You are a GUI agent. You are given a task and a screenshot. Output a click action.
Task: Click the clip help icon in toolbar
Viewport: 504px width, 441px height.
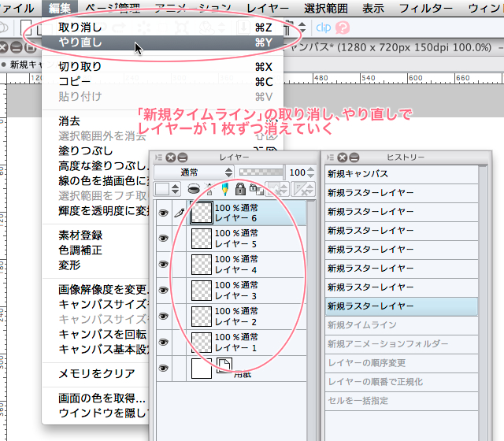click(324, 28)
